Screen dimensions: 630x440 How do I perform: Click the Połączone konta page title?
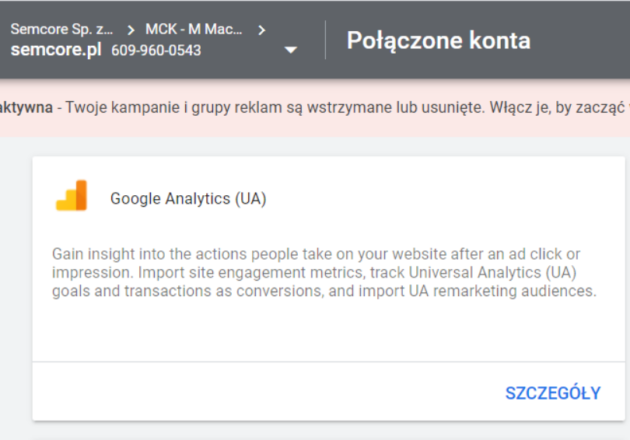438,41
